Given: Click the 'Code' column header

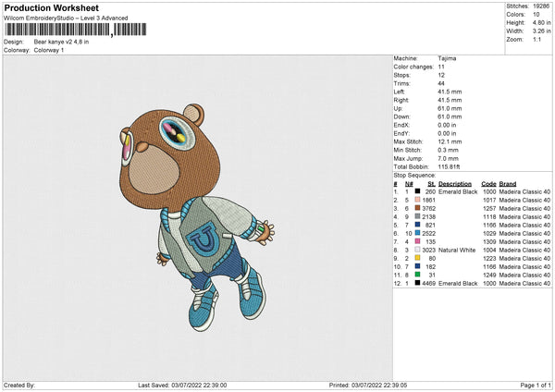Looking at the screenshot, I should point(488,184).
